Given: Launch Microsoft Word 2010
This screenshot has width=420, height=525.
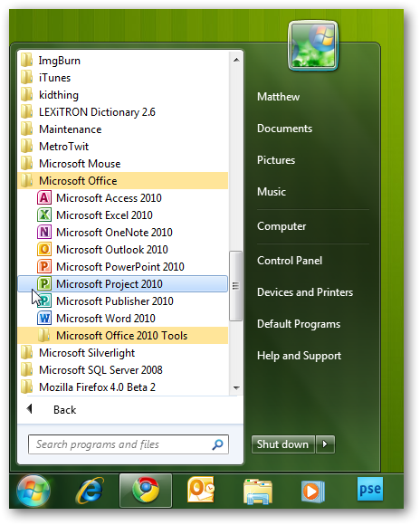Looking at the screenshot, I should coord(122,319).
